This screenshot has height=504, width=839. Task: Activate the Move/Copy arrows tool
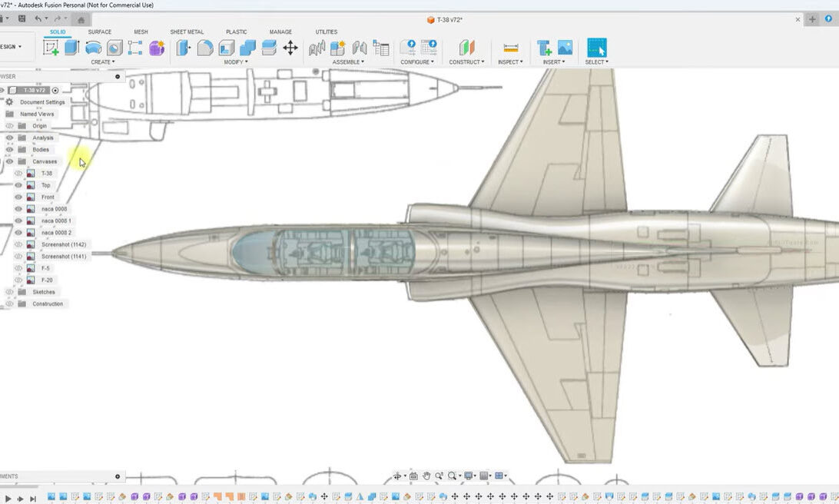[290, 48]
